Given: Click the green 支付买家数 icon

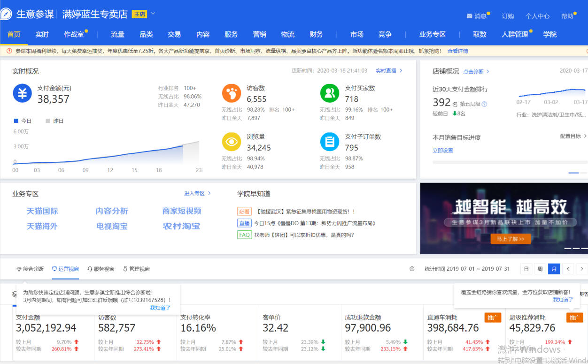Looking at the screenshot, I should tap(330, 93).
